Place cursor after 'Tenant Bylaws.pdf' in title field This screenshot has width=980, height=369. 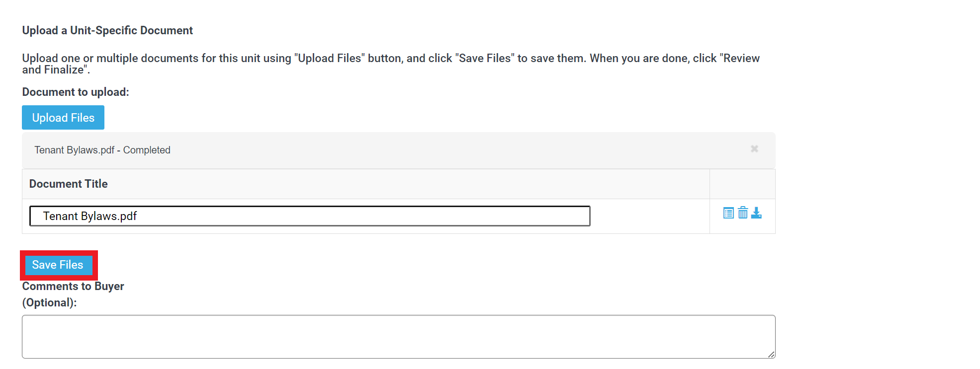pyautogui.click(x=138, y=216)
